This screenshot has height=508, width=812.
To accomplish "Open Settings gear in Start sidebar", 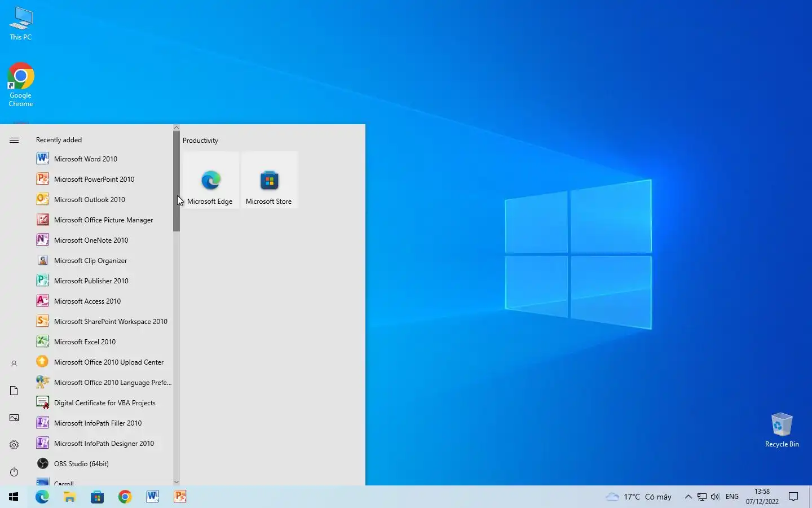I will 14,445.
